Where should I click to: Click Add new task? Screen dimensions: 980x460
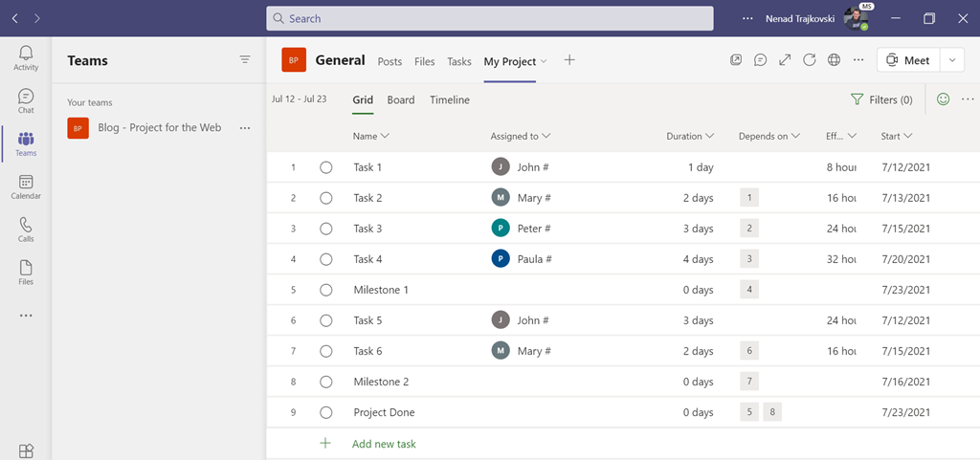pyautogui.click(x=383, y=444)
